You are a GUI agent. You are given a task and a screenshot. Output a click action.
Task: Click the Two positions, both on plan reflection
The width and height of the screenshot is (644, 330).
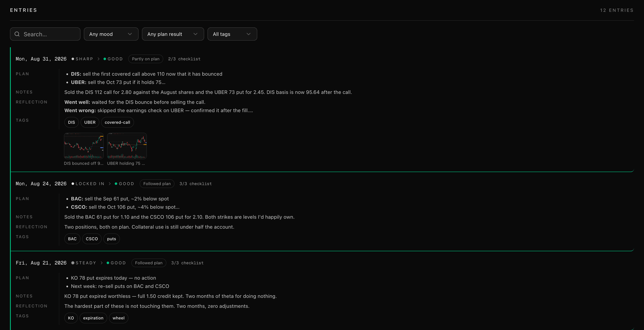click(149, 227)
